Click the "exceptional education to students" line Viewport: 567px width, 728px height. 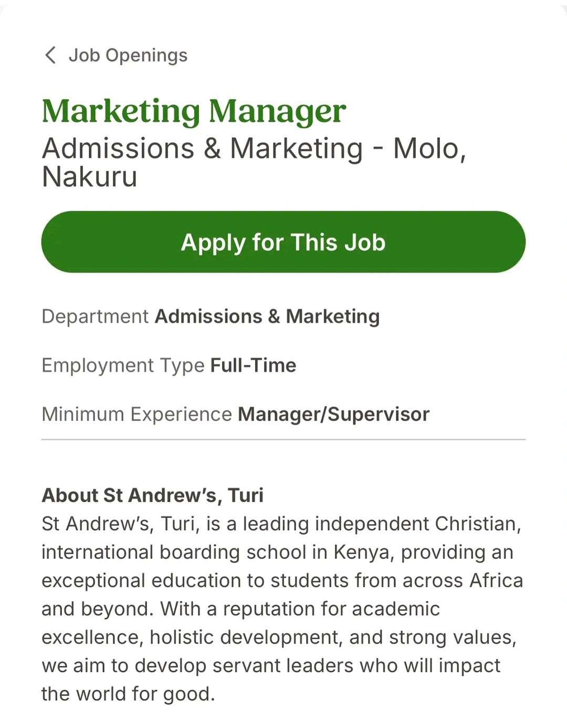[x=282, y=580]
